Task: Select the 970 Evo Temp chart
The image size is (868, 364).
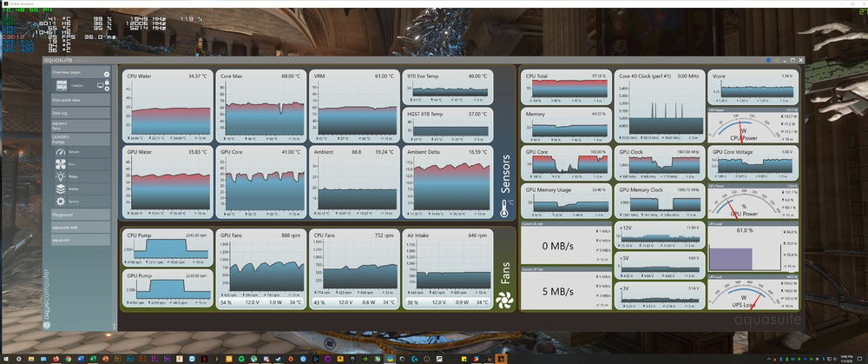Action: coord(447,88)
